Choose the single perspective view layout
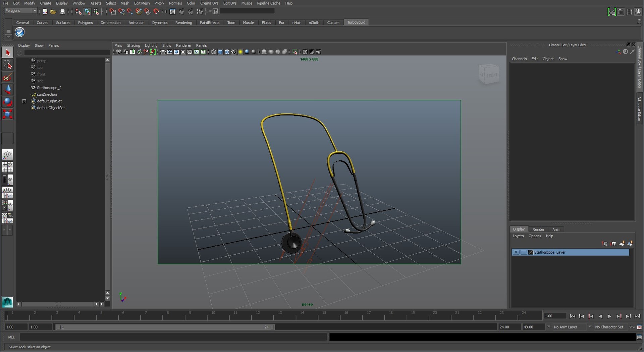 pyautogui.click(x=7, y=154)
